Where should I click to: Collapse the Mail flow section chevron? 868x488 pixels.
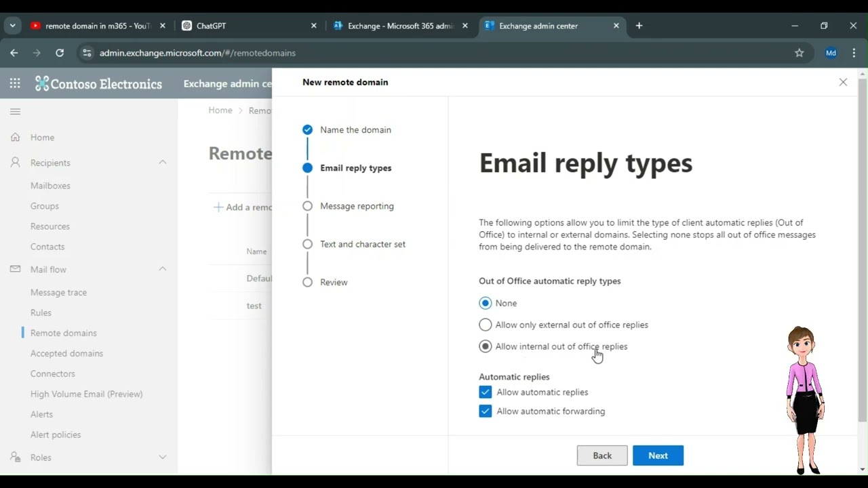tap(163, 269)
